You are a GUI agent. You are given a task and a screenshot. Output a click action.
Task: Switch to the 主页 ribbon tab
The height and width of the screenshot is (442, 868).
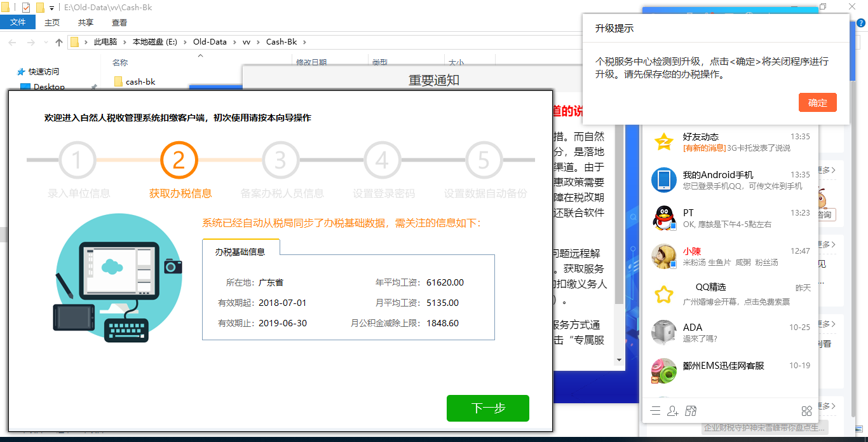pyautogui.click(x=52, y=22)
